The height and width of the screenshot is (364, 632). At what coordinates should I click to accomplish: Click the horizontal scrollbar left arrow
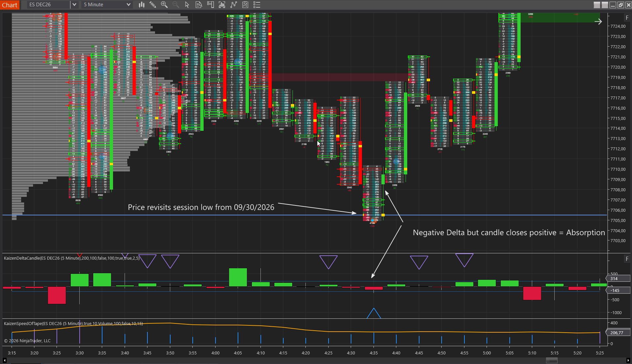tap(4, 360)
